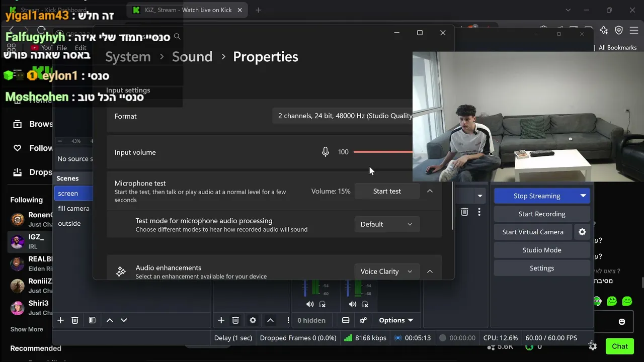Viewport: 644px width, 362px height.
Task: Click Browse icon in Kick sidebar
Action: (18, 124)
